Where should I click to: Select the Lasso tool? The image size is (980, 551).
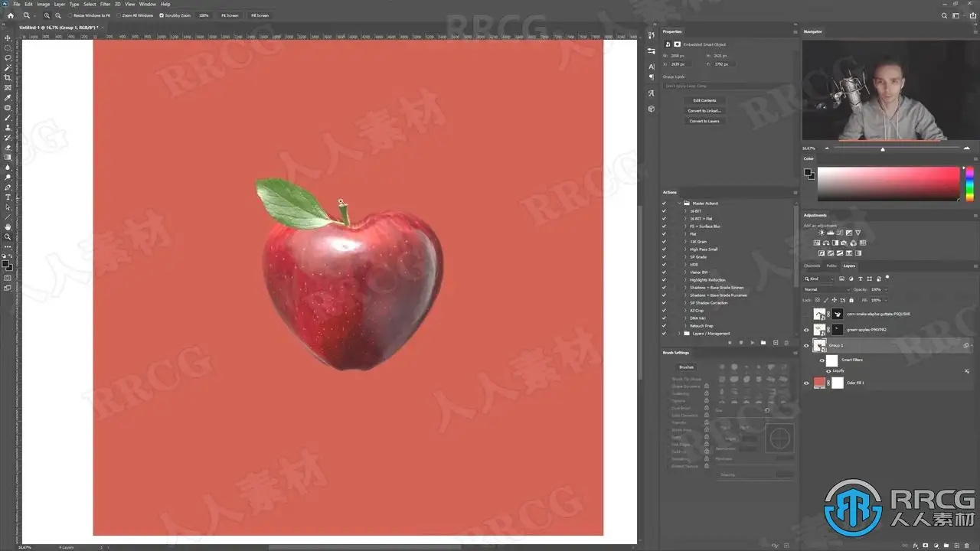(8, 57)
